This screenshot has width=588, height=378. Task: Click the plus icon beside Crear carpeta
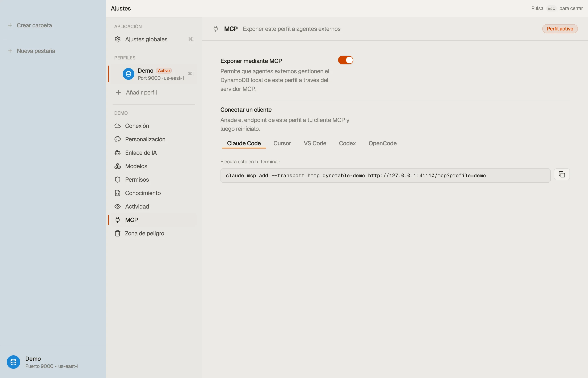(x=10, y=25)
